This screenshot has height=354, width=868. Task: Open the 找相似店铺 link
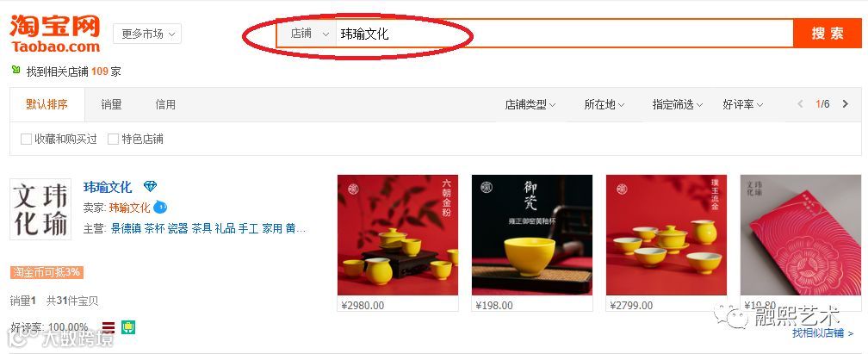pos(822,333)
